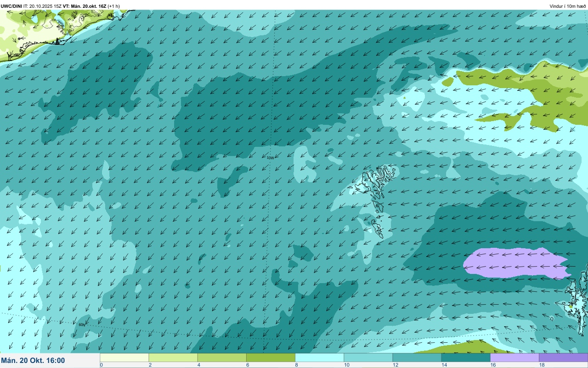Click the medium teal 12–14 legend swatch
Image resolution: width=588 pixels, height=368 pixels.
point(417,357)
